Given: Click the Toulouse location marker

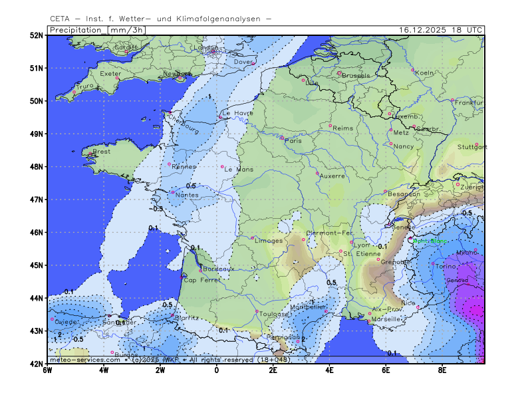Looking at the screenshot, I should (x=257, y=311).
